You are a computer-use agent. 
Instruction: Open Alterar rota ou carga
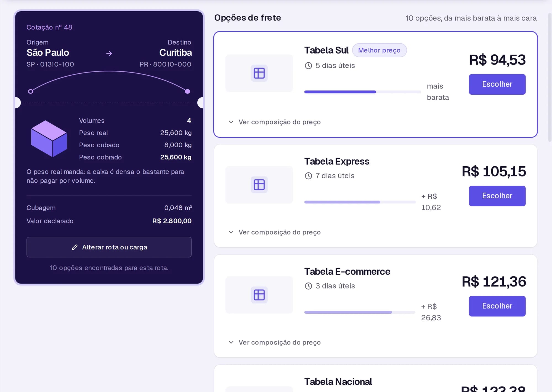[x=109, y=247]
